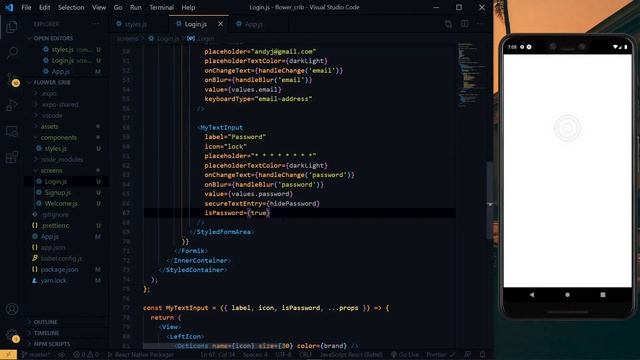Collapse the screens folder
Image resolution: width=640 pixels, height=360 pixels.
click(51, 171)
